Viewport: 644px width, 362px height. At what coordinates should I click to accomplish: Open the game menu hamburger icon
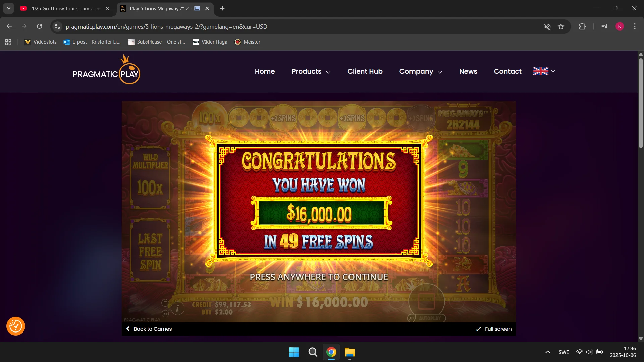(165, 303)
